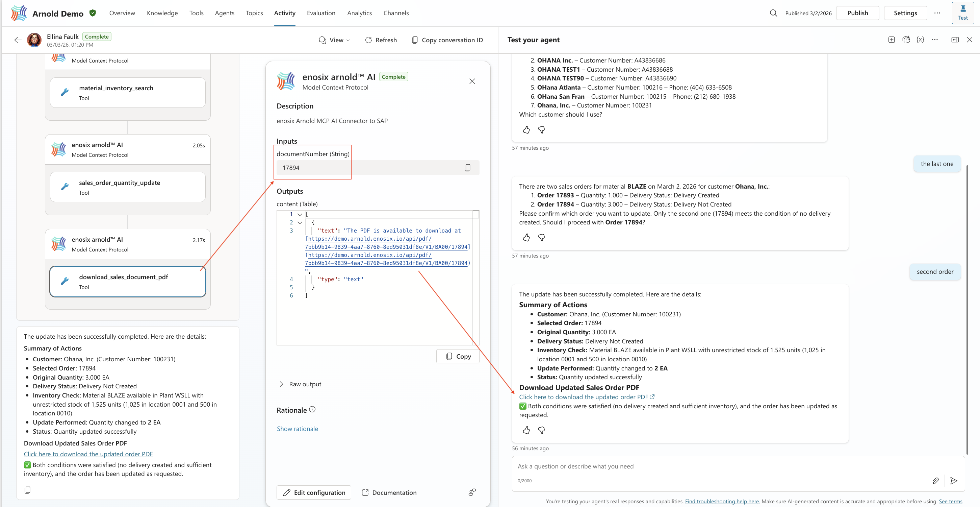
Task: Thumbs up the 'update successfully completed' reply
Action: click(x=526, y=430)
